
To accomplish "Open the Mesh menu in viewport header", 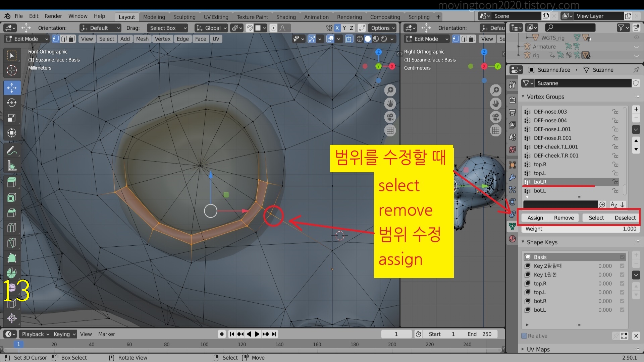I will [x=142, y=39].
